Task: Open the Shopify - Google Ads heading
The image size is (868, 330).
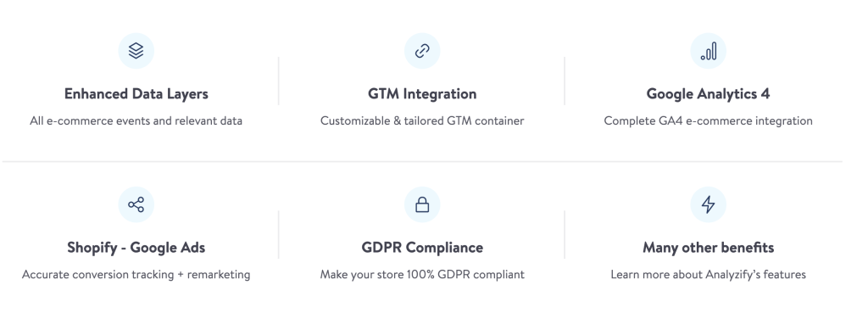Action: 136,248
